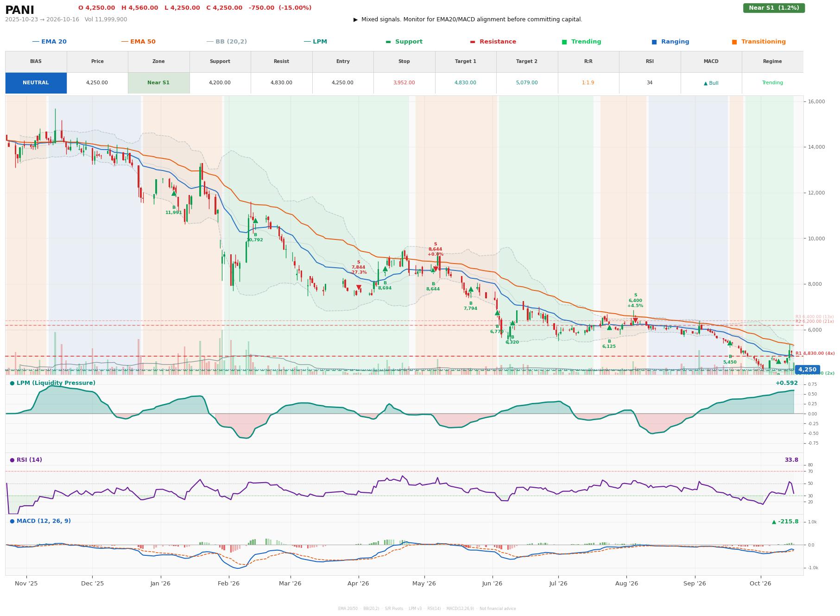Click the NEUTRAL bias cell
This screenshot has height=616, width=840.
tap(36, 83)
